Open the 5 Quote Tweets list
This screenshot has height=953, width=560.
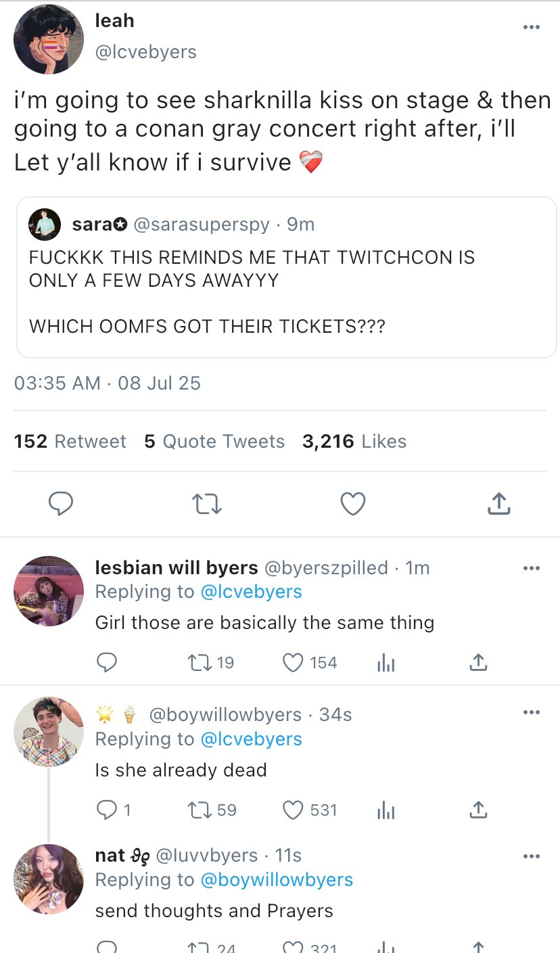click(x=214, y=442)
